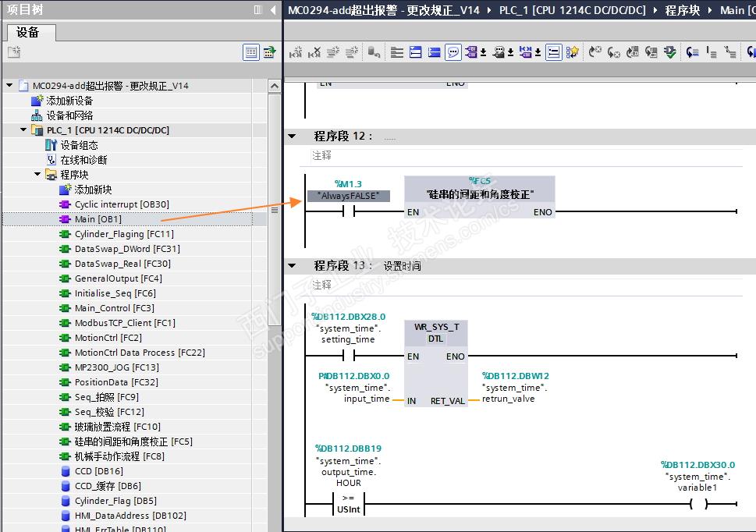Click the blue arrow with lines icon
756x532 pixels.
(693, 52)
